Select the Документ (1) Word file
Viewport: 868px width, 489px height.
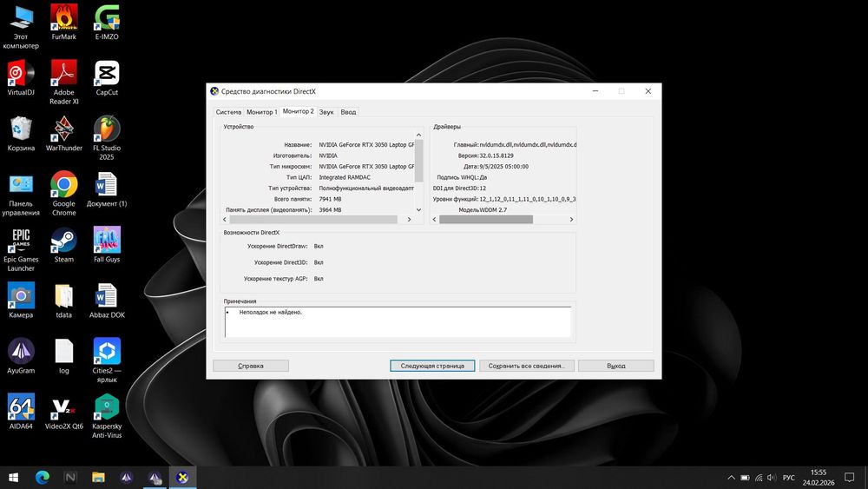point(107,189)
